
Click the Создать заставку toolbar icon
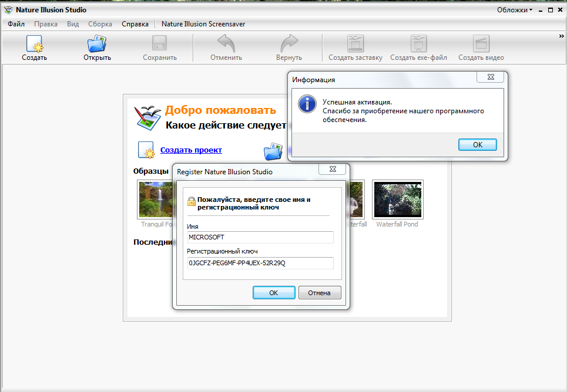click(355, 43)
